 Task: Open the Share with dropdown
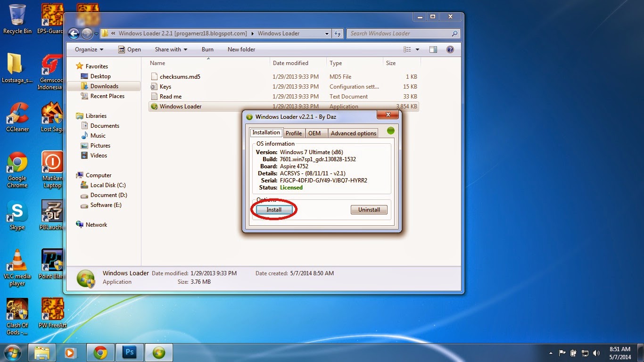coord(171,49)
